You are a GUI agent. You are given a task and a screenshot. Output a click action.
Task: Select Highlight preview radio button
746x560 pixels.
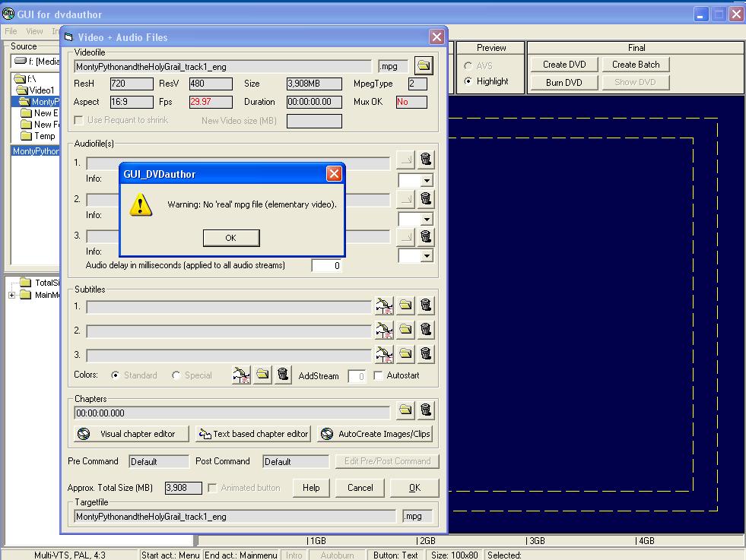468,81
